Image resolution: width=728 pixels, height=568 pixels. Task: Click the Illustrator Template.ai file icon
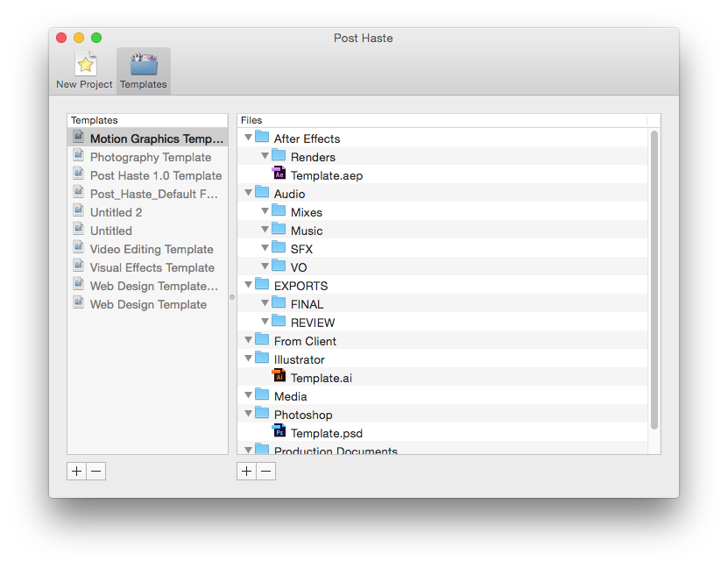point(279,376)
